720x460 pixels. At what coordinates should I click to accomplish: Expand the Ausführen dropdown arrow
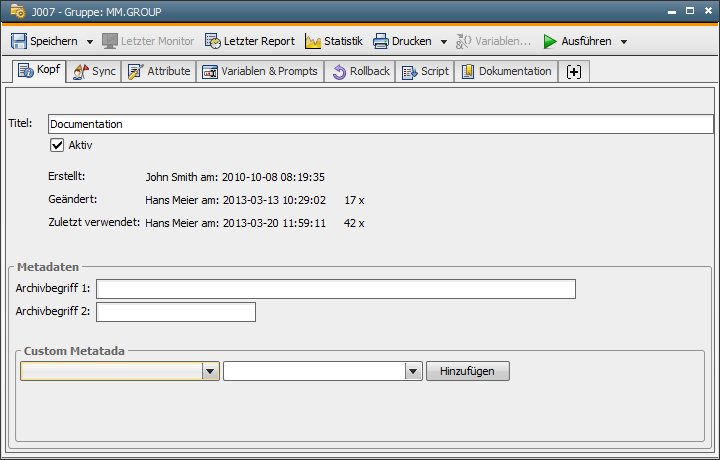coord(624,42)
